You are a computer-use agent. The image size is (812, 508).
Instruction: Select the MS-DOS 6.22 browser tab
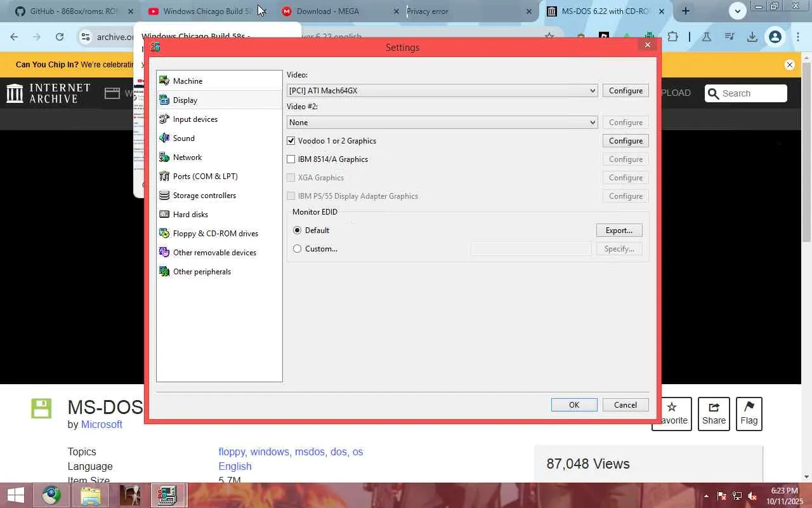[606, 11]
